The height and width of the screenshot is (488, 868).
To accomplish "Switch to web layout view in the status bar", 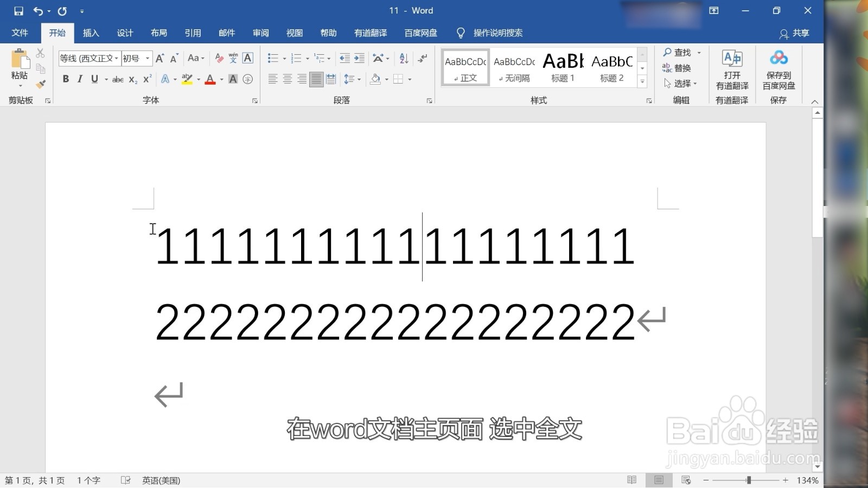I will tap(686, 480).
